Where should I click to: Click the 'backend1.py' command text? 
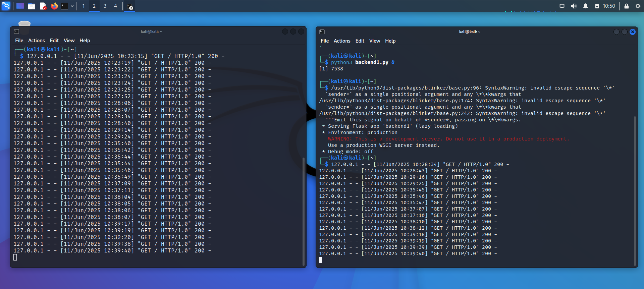coord(372,62)
